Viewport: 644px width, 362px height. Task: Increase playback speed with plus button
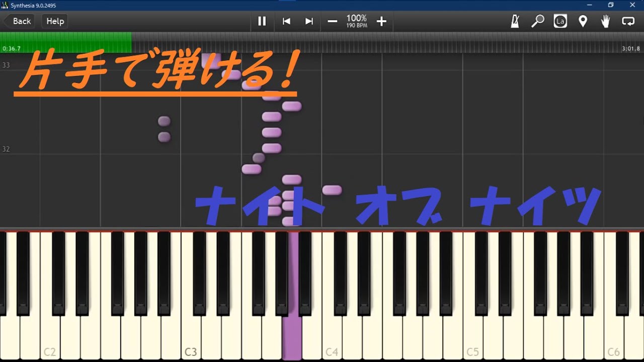coord(381,21)
